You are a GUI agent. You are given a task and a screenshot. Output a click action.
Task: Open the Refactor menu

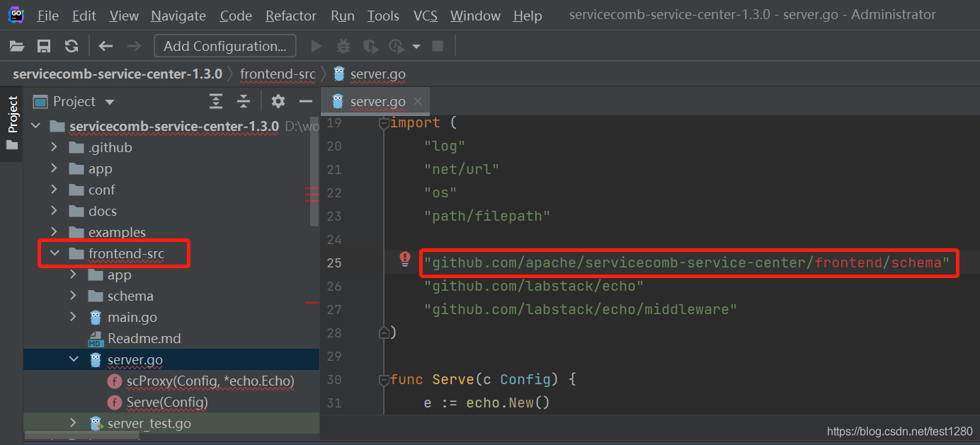coord(291,15)
